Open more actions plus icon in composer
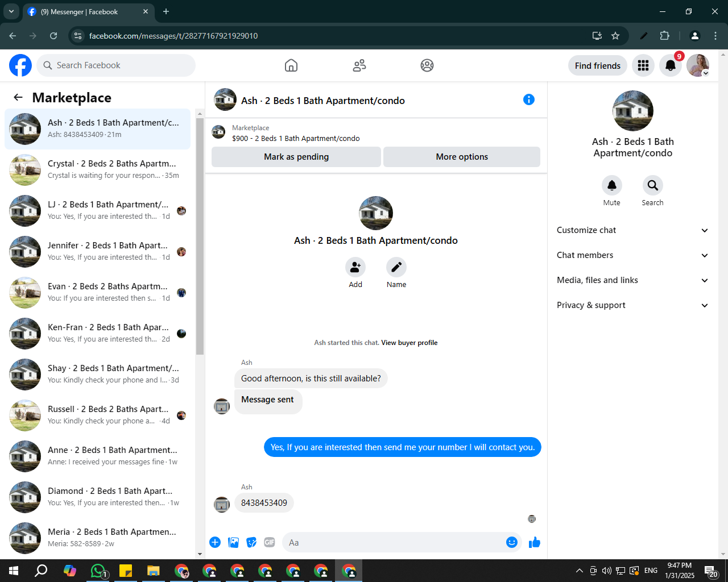728x582 pixels. [215, 542]
